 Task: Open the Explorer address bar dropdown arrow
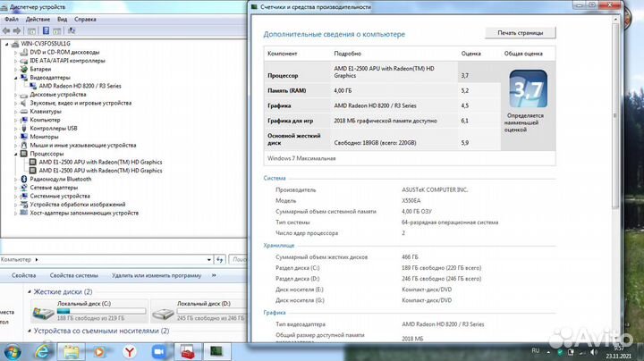click(x=208, y=260)
